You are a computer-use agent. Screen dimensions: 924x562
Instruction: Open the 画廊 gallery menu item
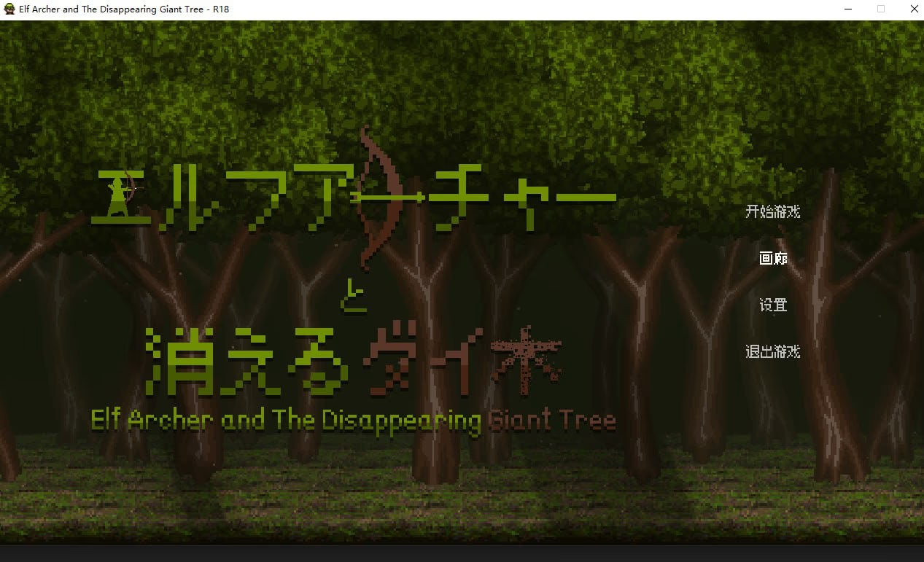pyautogui.click(x=773, y=259)
